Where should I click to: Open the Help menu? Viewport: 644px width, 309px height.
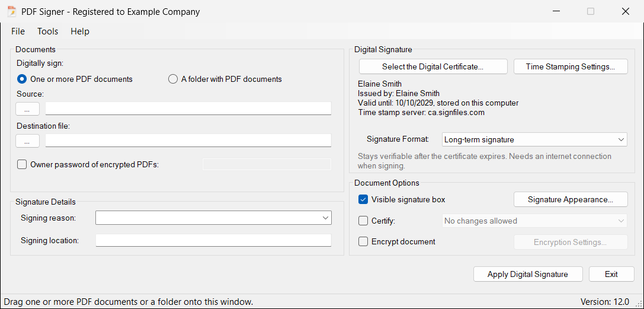[80, 31]
